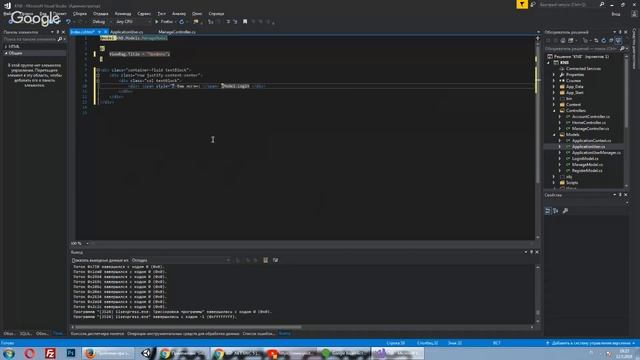Click the Вход sign-in link
The width and height of the screenshot is (640, 360).
pos(616,14)
